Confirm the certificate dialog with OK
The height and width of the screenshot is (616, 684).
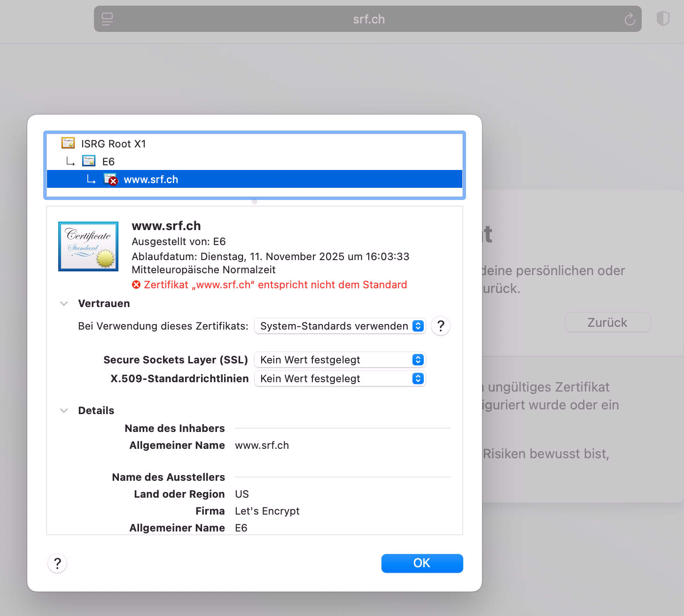point(422,563)
